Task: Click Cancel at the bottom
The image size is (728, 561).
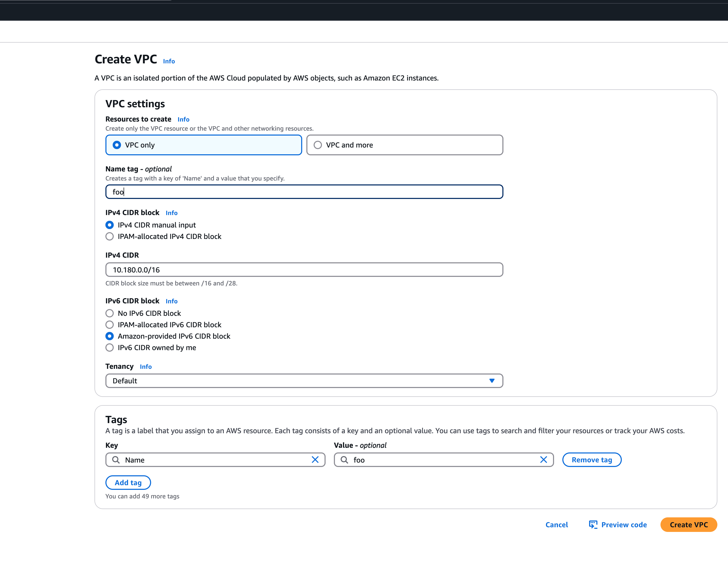Action: (556, 524)
